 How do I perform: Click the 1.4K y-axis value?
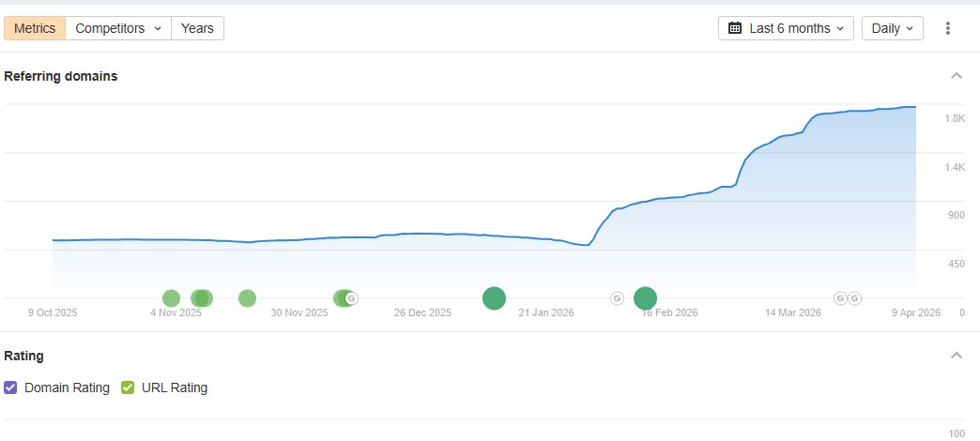click(x=955, y=167)
